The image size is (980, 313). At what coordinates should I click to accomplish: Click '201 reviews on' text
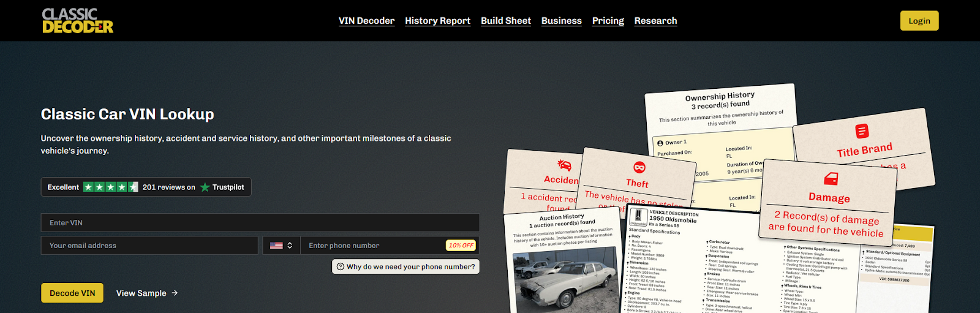click(x=169, y=187)
